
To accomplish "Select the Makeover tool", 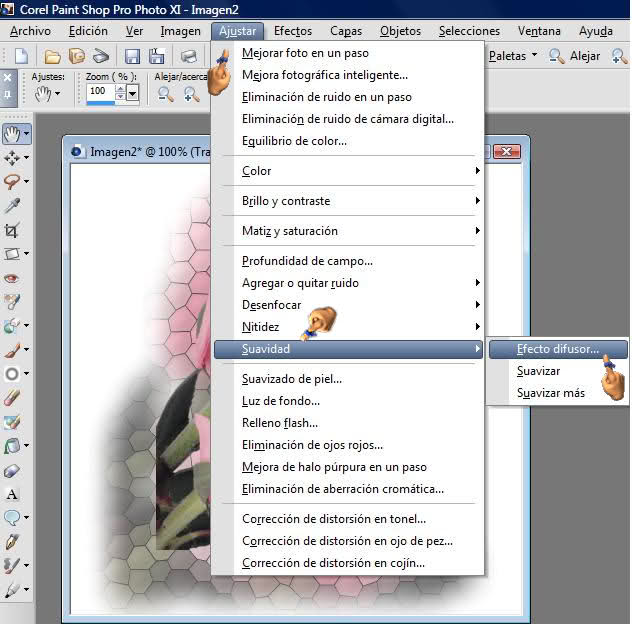I will pyautogui.click(x=12, y=302).
